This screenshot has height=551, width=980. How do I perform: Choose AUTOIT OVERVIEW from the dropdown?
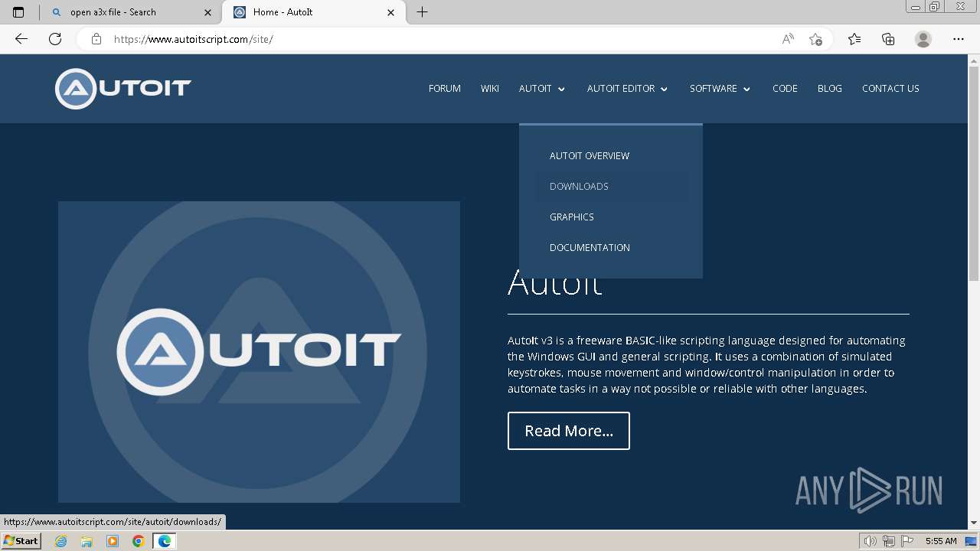(590, 155)
